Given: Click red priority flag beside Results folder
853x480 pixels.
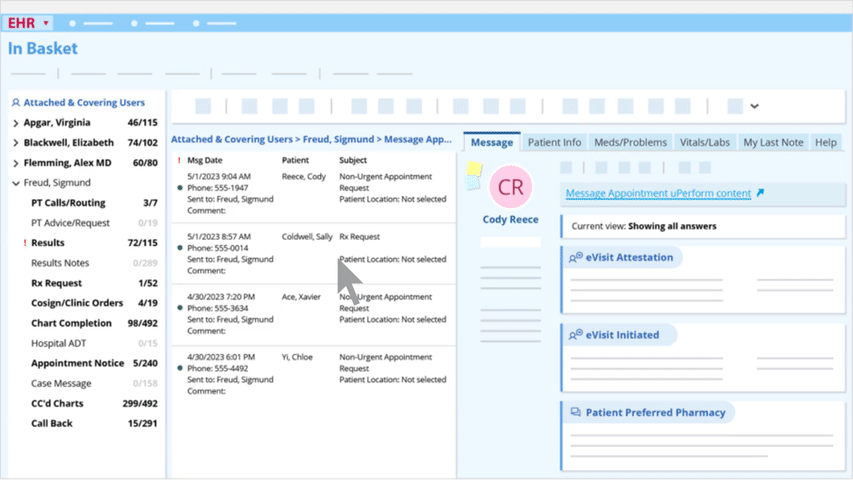Looking at the screenshot, I should [x=25, y=243].
